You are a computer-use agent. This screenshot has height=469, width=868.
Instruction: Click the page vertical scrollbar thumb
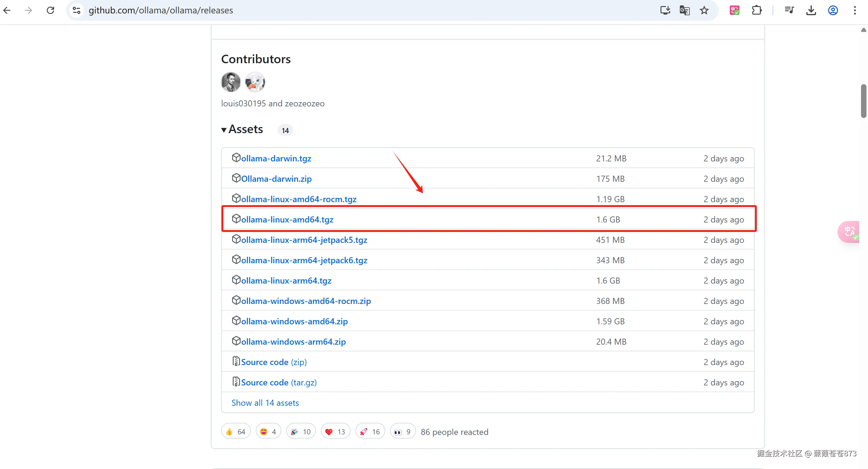(863, 101)
